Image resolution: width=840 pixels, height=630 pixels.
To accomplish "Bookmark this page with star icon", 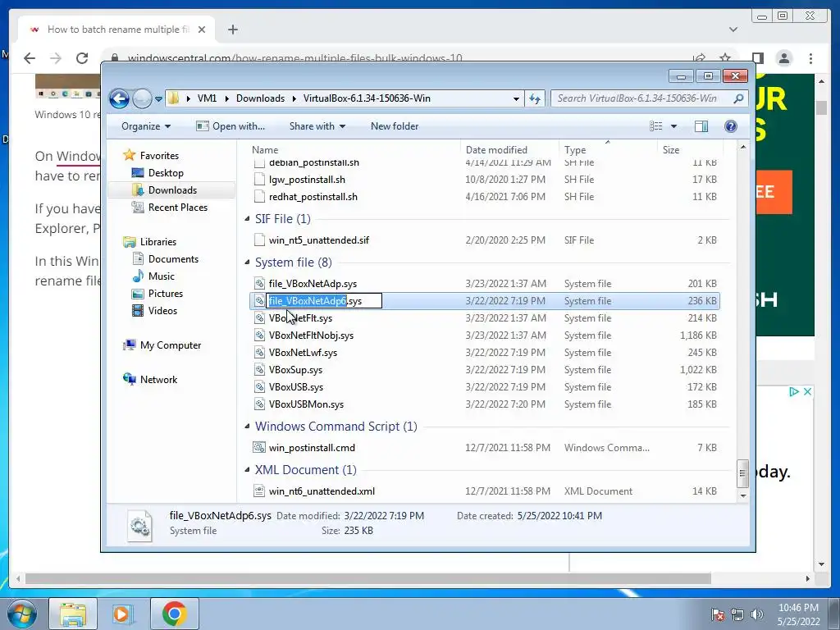I will point(725,58).
